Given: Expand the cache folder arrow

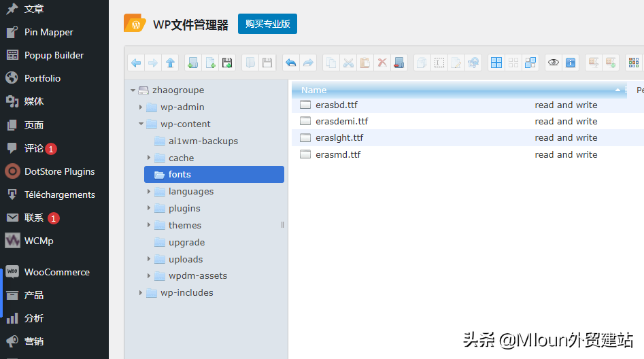Looking at the screenshot, I should coord(149,158).
